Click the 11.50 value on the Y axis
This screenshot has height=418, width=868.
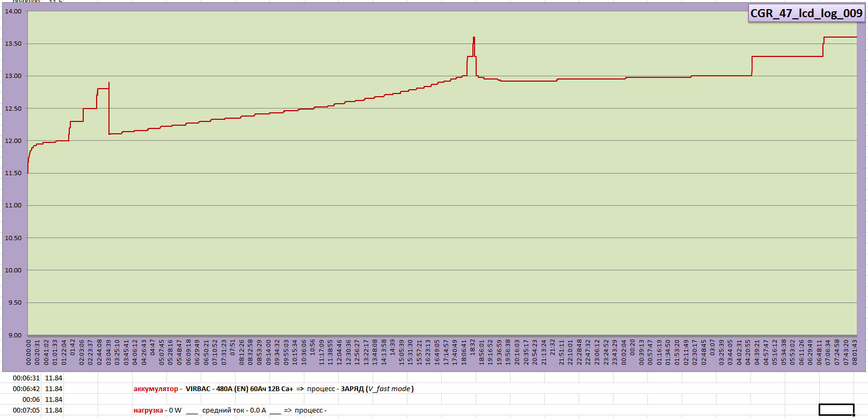click(x=13, y=173)
